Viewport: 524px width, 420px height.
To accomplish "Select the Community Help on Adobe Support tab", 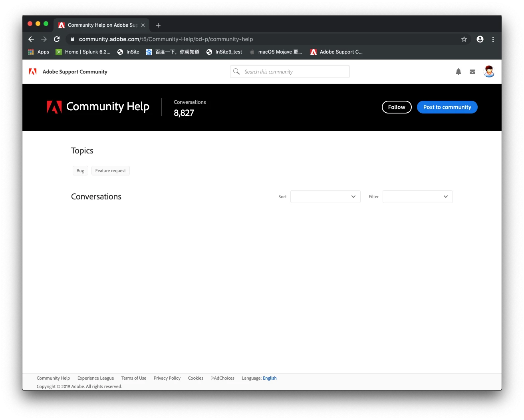I will coord(102,25).
